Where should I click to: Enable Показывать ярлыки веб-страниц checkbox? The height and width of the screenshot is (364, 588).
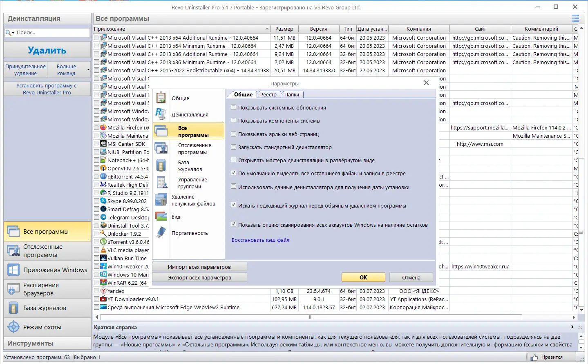(x=234, y=134)
